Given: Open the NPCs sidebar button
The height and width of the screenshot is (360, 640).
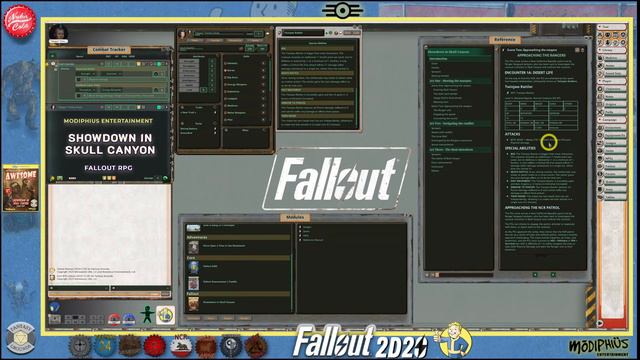Looking at the screenshot, I should tap(611, 158).
